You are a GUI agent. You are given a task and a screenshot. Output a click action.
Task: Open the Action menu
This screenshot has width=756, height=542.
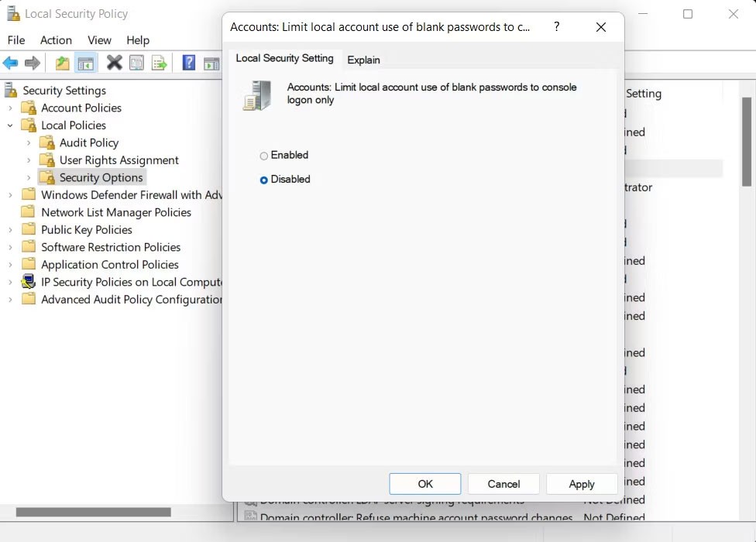pos(56,40)
